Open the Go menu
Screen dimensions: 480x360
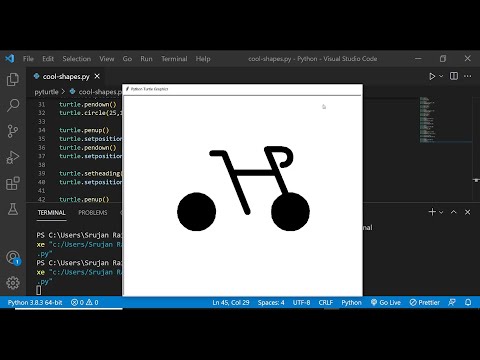click(x=127, y=59)
